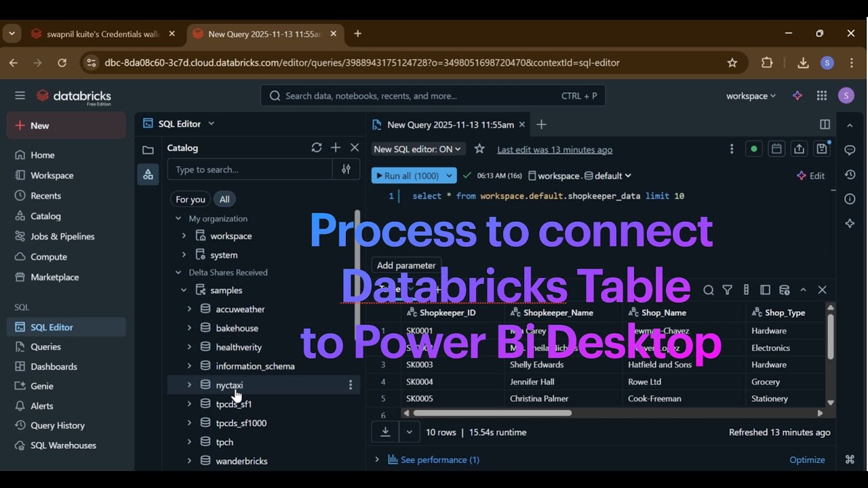Viewport: 868px width, 488px height.
Task: Open the Databricks Assistant sparkle icon
Action: 797,96
